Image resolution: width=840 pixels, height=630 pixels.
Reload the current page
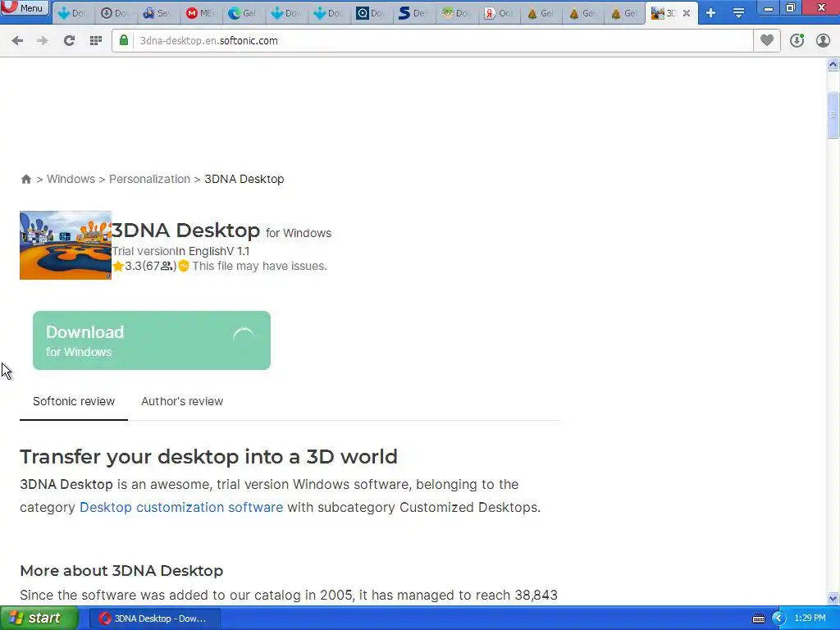(69, 41)
